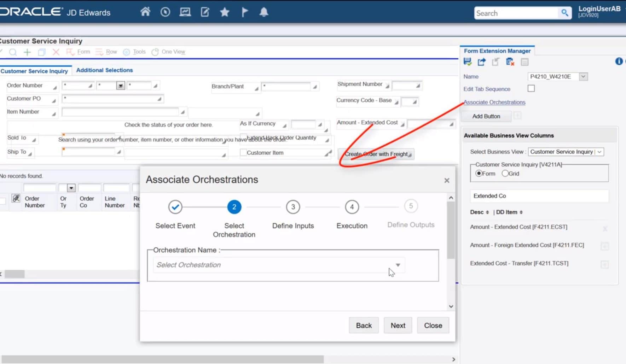
Task: Click the Customer PO input field
Action: [x=113, y=99]
